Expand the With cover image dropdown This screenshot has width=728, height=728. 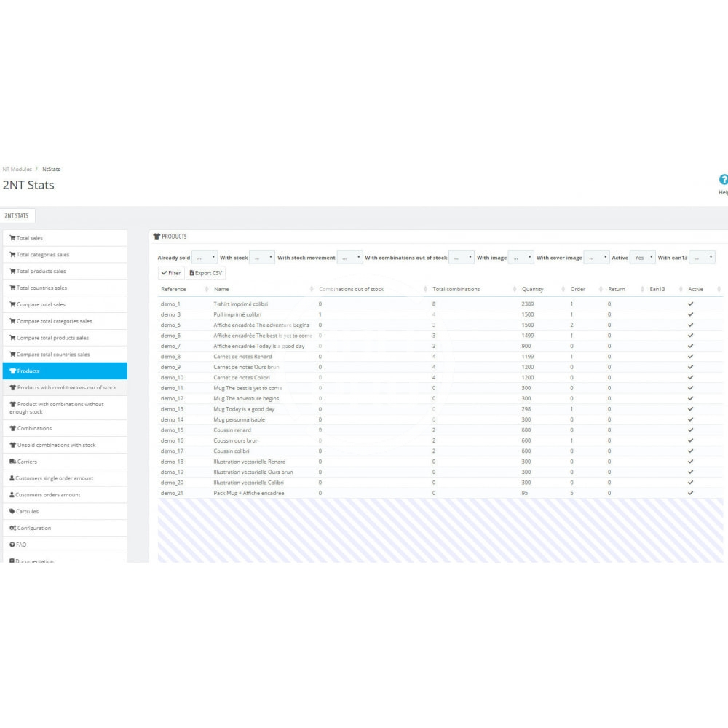point(596,258)
